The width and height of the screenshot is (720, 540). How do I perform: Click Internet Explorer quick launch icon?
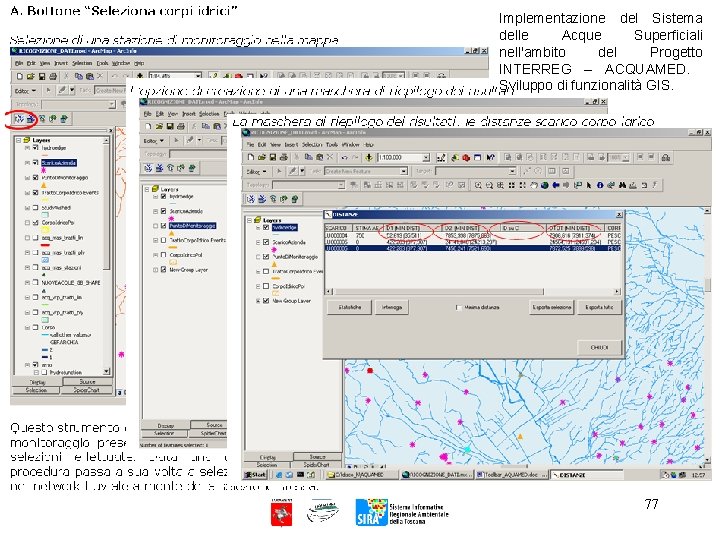(x=278, y=474)
